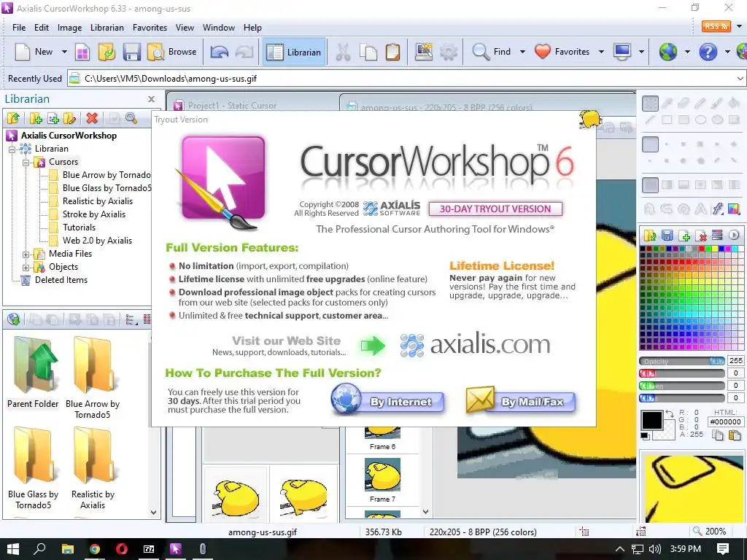
Task: Open the Window menu
Action: (219, 28)
